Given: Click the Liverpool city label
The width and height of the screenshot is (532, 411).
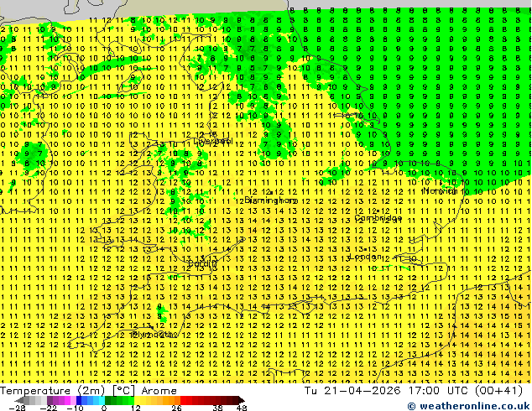Looking at the screenshot, I should [x=213, y=140].
